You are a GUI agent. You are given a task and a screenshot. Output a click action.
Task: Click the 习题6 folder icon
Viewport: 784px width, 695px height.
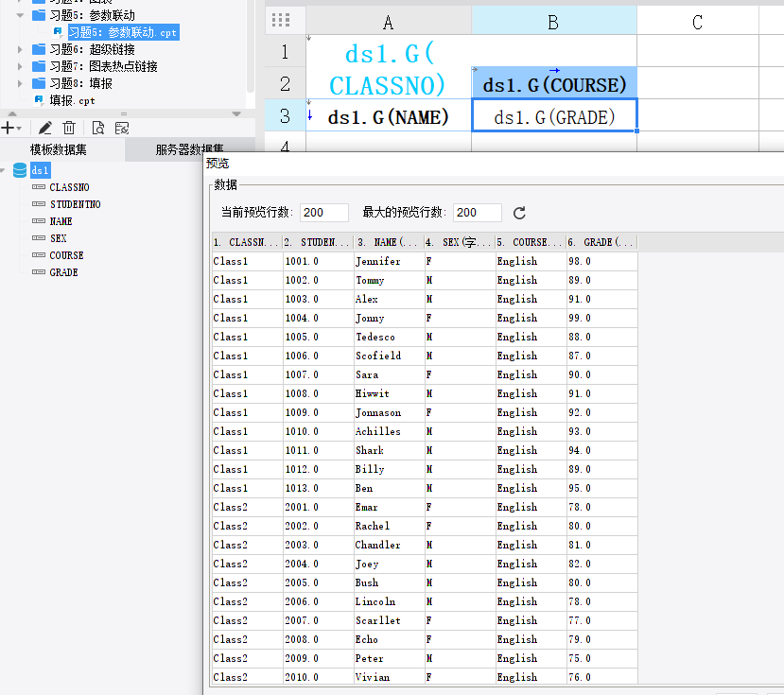pyautogui.click(x=39, y=49)
